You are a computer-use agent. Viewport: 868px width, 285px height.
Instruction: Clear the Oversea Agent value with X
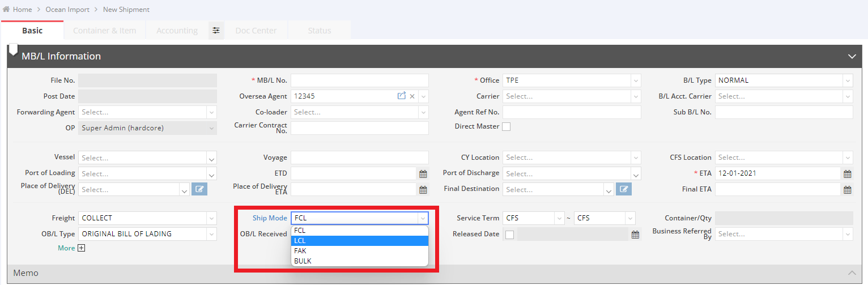412,96
